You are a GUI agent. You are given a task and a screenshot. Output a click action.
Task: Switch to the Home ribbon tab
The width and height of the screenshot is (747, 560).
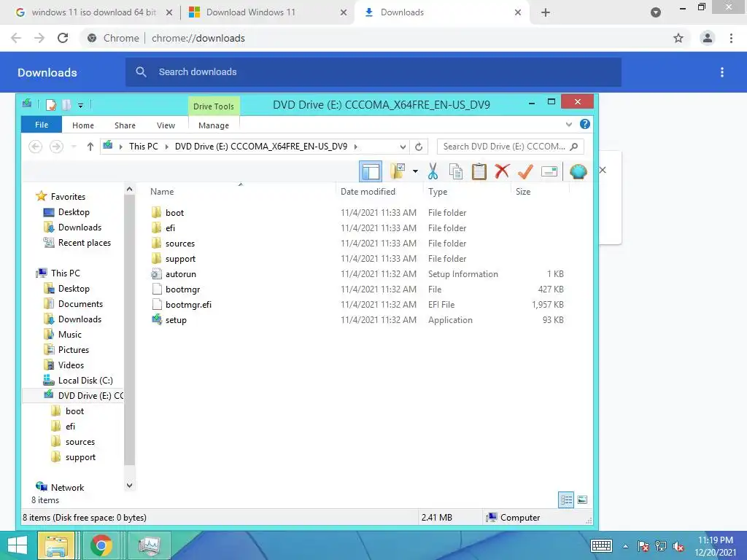point(83,125)
